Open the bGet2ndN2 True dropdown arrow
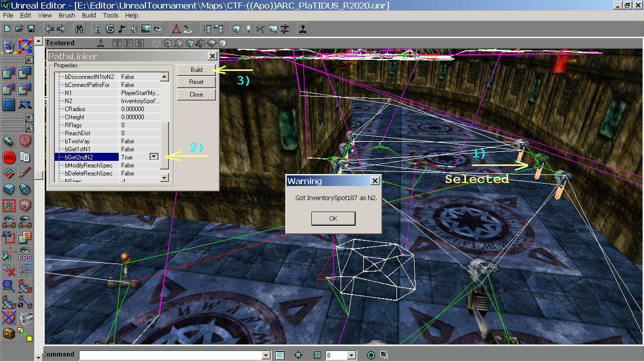Image resolution: width=644 pixels, height=362 pixels. coord(154,157)
